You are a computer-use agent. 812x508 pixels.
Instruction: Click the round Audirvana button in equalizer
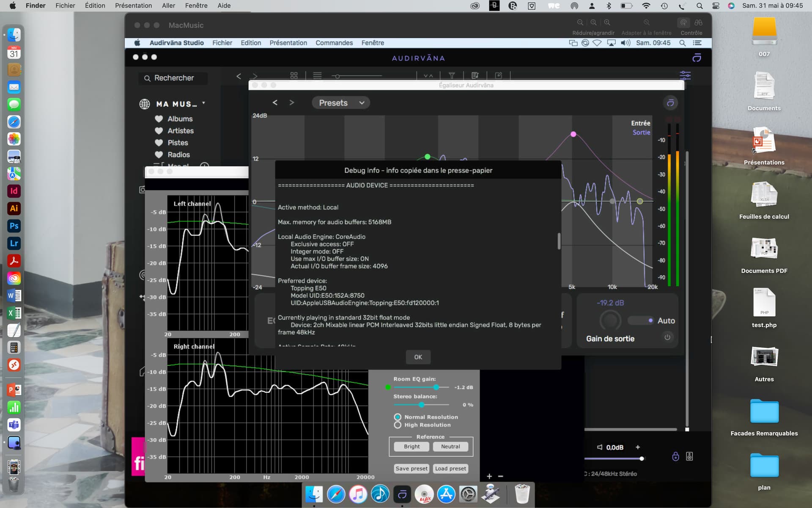[670, 103]
